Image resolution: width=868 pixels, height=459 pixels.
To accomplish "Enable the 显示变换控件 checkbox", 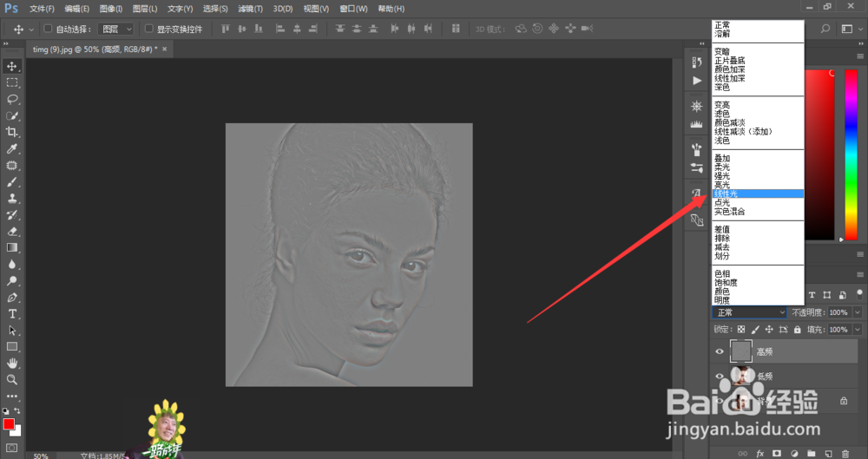I will coord(148,29).
